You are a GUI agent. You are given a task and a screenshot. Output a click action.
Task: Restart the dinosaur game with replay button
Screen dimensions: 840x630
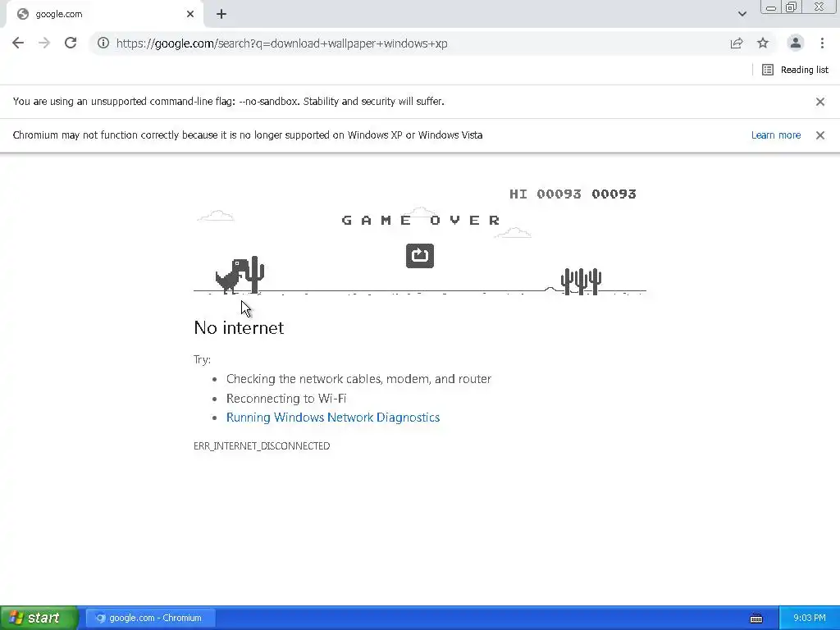point(420,256)
